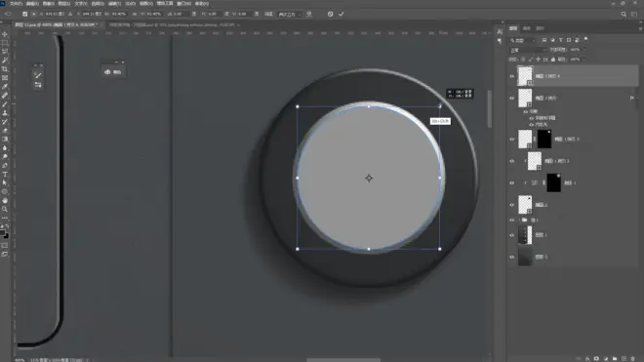Click the background color swatch
644x362 pixels.
6,236
